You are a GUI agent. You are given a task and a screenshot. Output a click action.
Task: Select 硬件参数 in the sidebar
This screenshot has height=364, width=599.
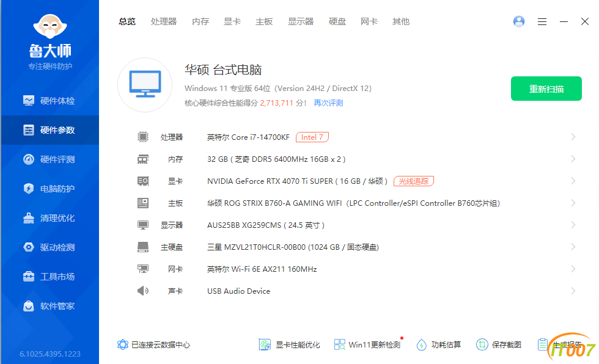click(x=50, y=130)
